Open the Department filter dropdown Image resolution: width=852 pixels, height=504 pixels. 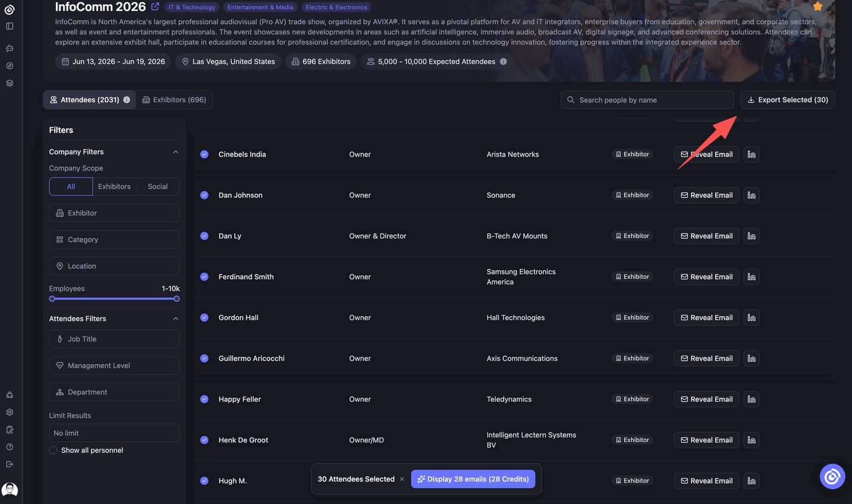tap(114, 392)
